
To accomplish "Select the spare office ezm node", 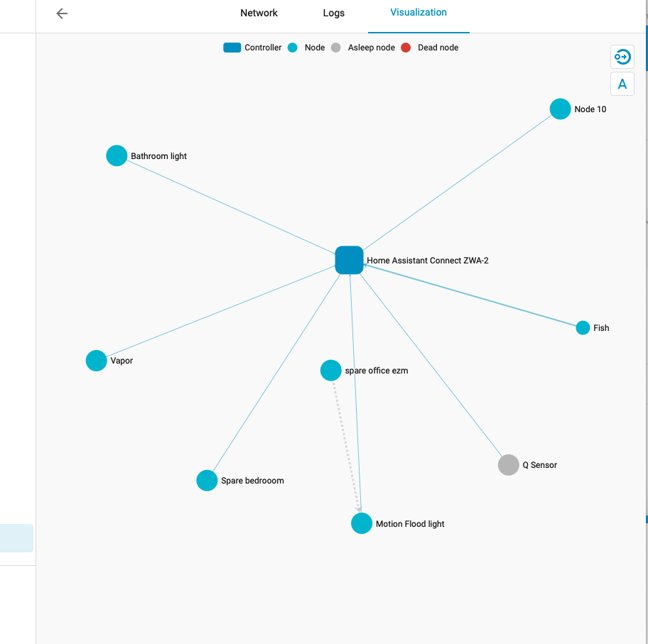I will click(330, 370).
